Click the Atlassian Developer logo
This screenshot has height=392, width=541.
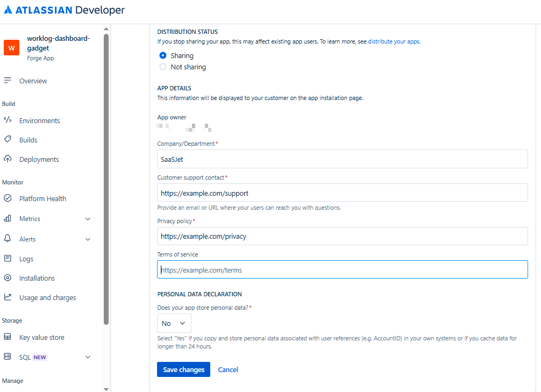click(64, 10)
